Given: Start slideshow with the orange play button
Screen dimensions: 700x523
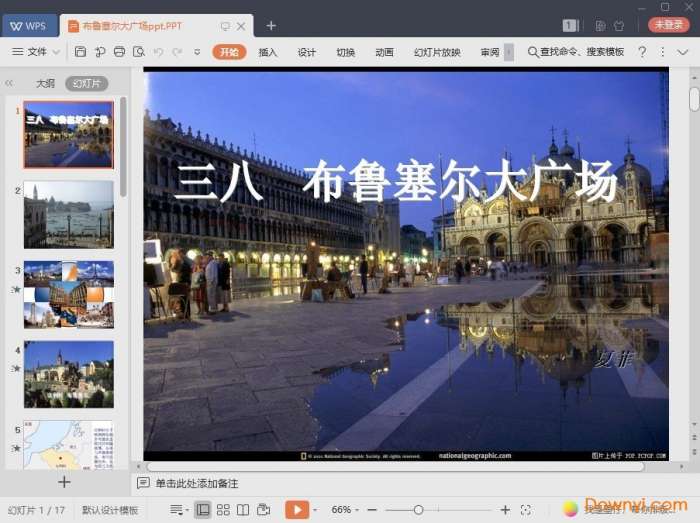Looking at the screenshot, I should pyautogui.click(x=296, y=510).
